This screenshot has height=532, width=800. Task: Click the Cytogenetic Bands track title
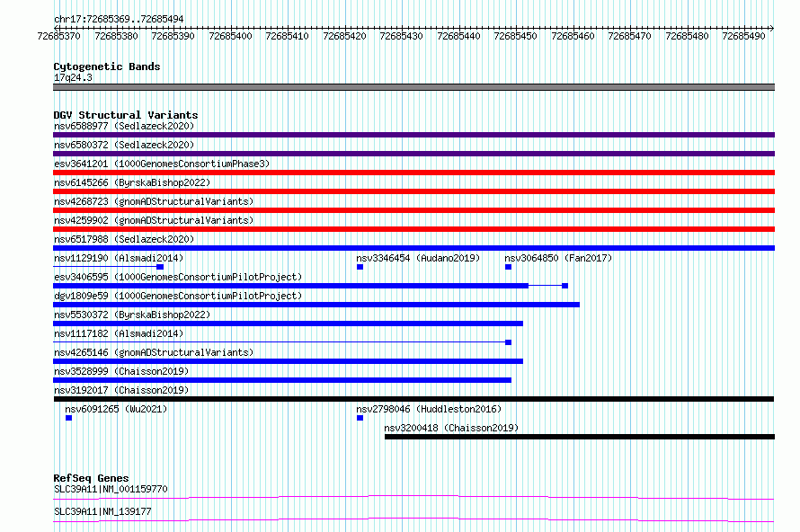pyautogui.click(x=107, y=66)
